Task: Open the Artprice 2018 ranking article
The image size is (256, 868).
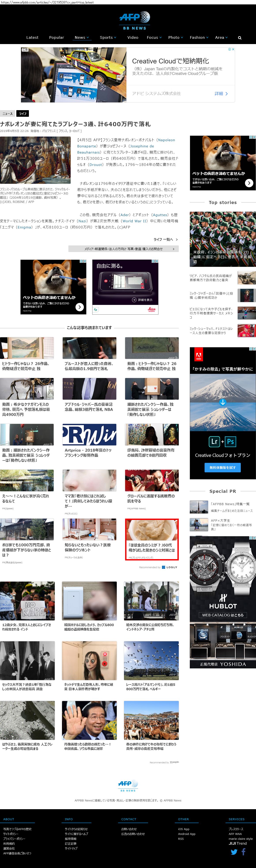Action: click(89, 441)
